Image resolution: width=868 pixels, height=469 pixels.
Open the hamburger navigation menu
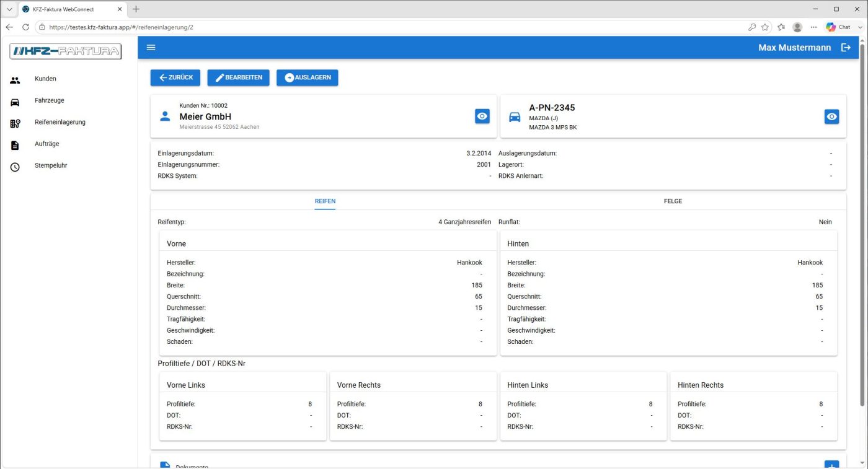click(151, 48)
